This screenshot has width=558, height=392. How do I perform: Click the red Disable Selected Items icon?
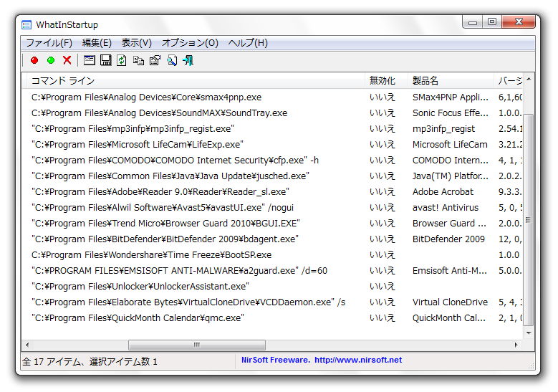coord(34,60)
